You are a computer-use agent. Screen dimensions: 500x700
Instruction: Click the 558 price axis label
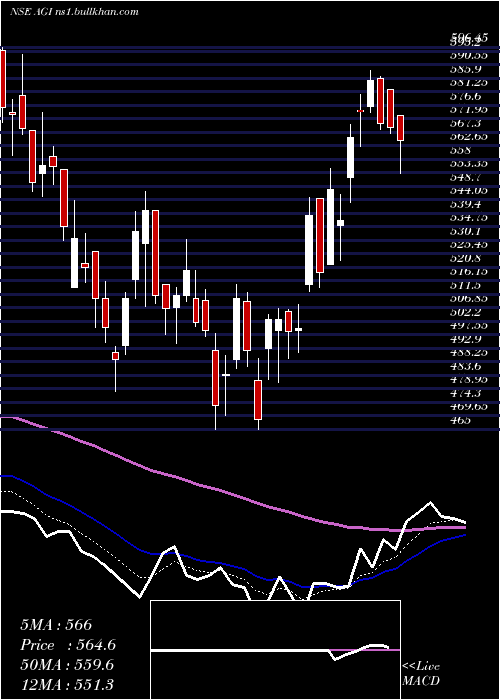coord(461,150)
